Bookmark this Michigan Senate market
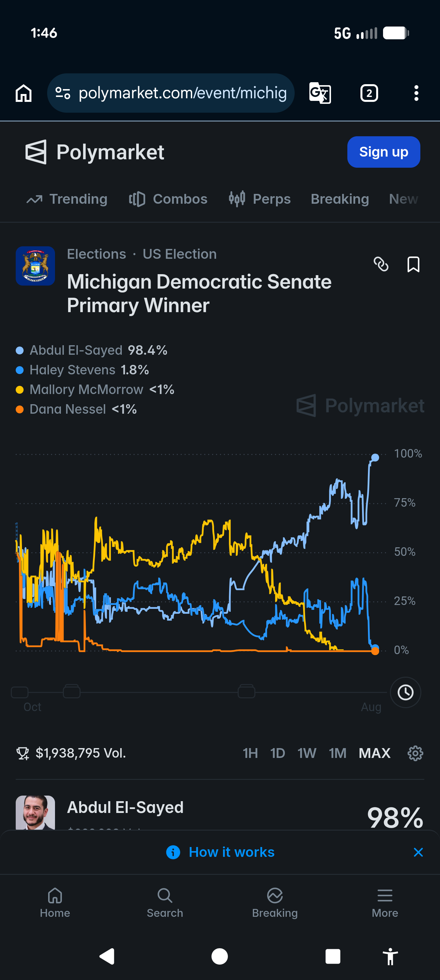 (413, 264)
